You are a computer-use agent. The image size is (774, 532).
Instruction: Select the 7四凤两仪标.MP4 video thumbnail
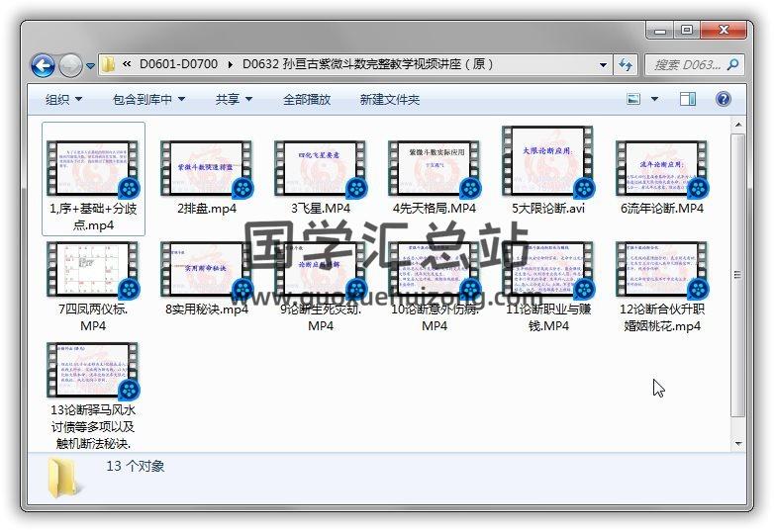pyautogui.click(x=93, y=270)
